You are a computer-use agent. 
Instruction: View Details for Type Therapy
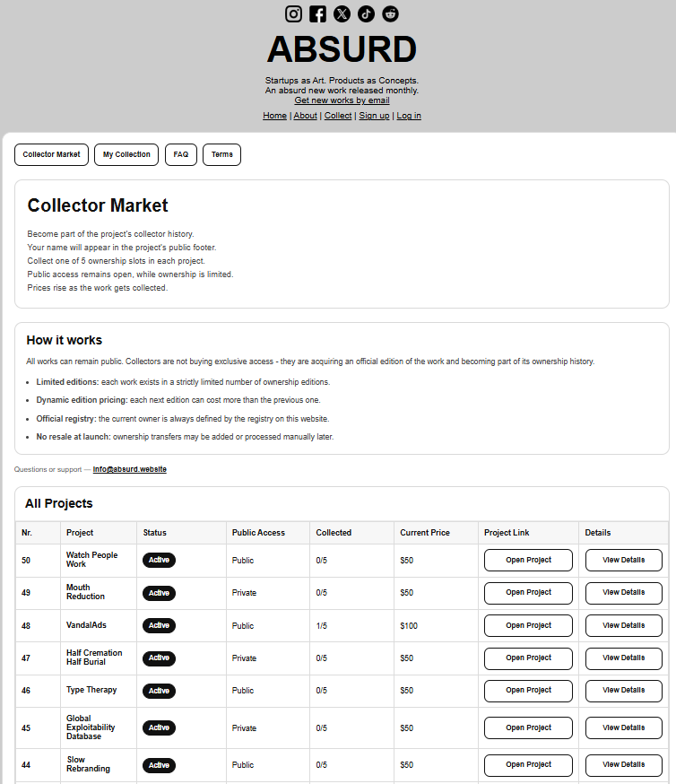[623, 691]
